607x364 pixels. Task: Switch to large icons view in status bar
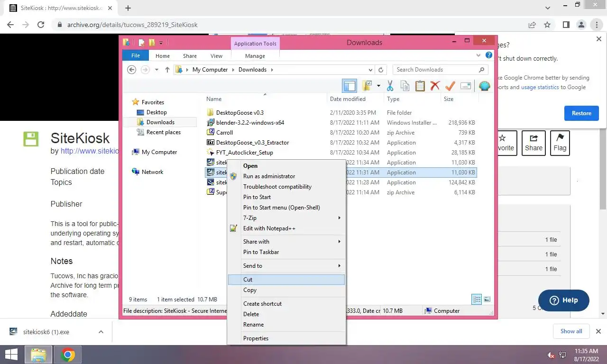(x=487, y=299)
